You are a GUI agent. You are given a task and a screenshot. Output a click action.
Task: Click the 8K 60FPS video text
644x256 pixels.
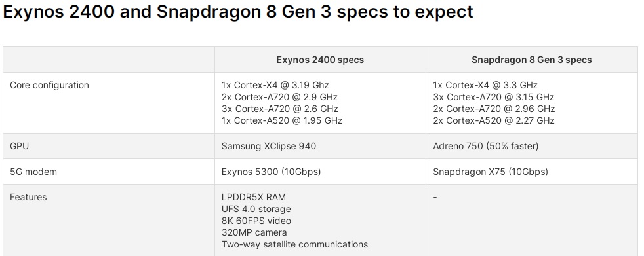[256, 221]
